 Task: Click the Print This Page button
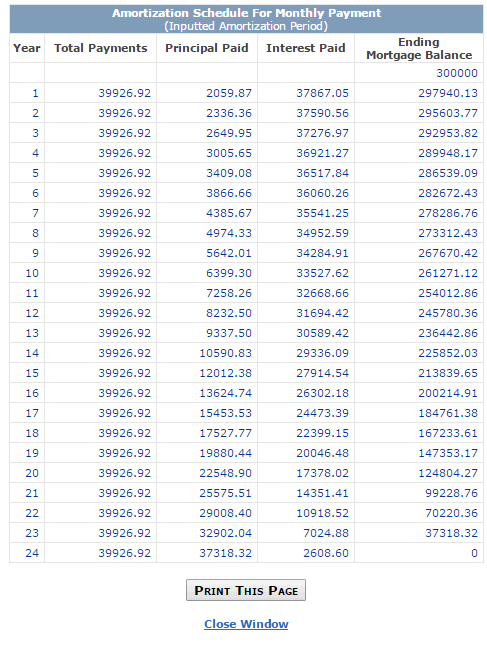click(246, 590)
